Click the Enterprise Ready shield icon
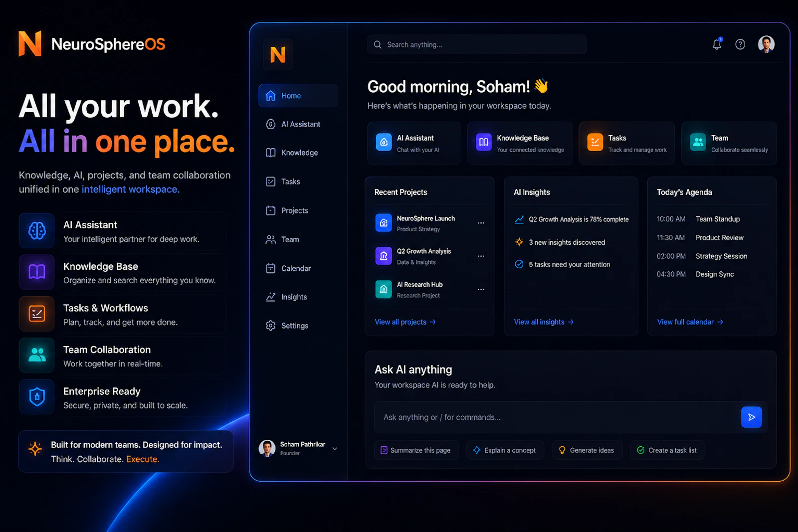Image resolution: width=798 pixels, height=532 pixels. click(37, 397)
